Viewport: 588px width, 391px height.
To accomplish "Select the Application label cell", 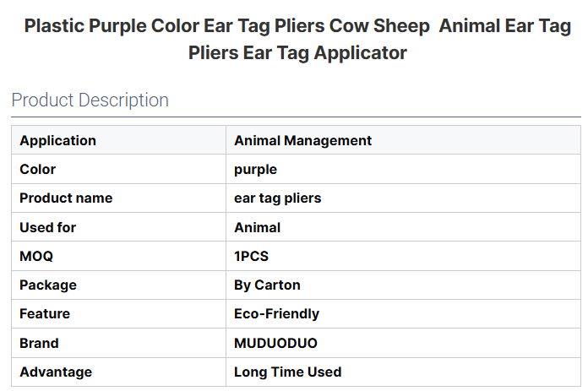I will coord(57,140).
